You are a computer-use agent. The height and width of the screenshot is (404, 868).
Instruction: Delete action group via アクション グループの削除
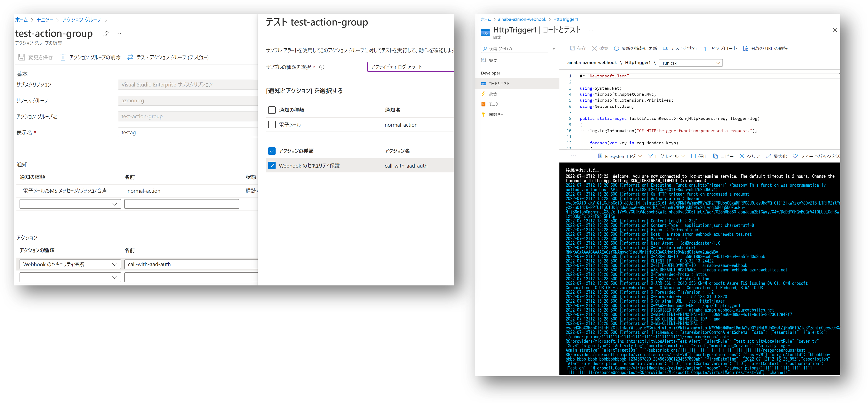[x=90, y=57]
